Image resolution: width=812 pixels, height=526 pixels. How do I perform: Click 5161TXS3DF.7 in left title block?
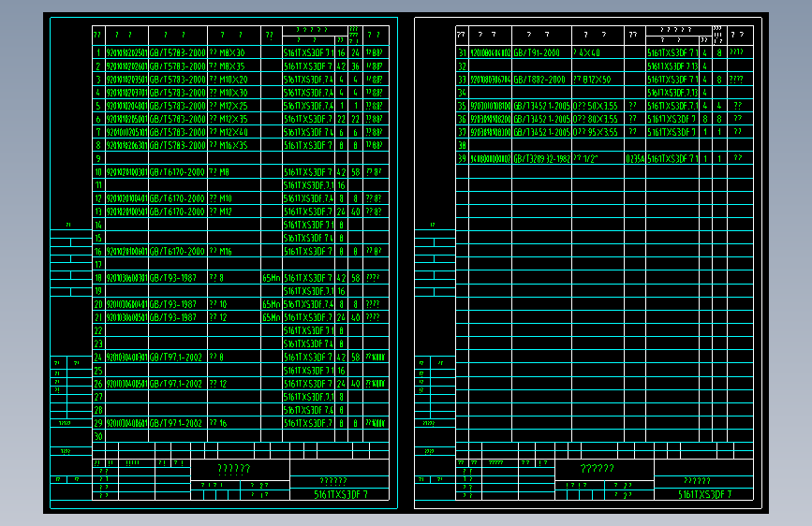coord(340,494)
